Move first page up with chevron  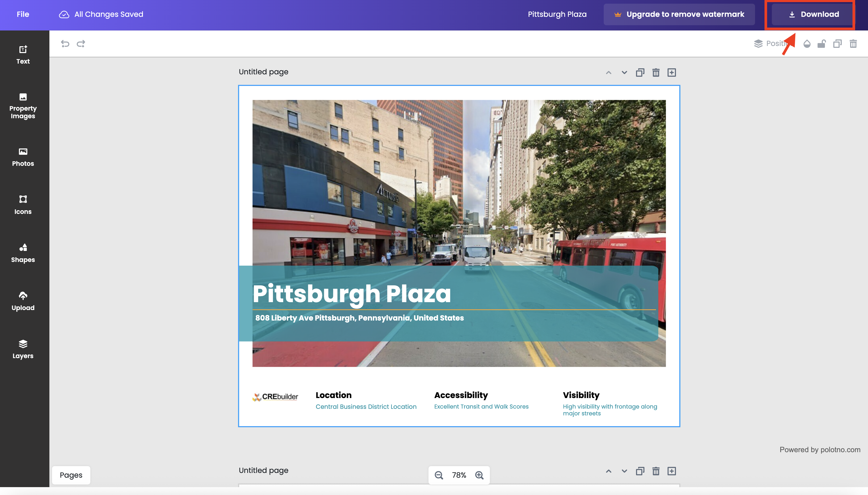pos(608,73)
